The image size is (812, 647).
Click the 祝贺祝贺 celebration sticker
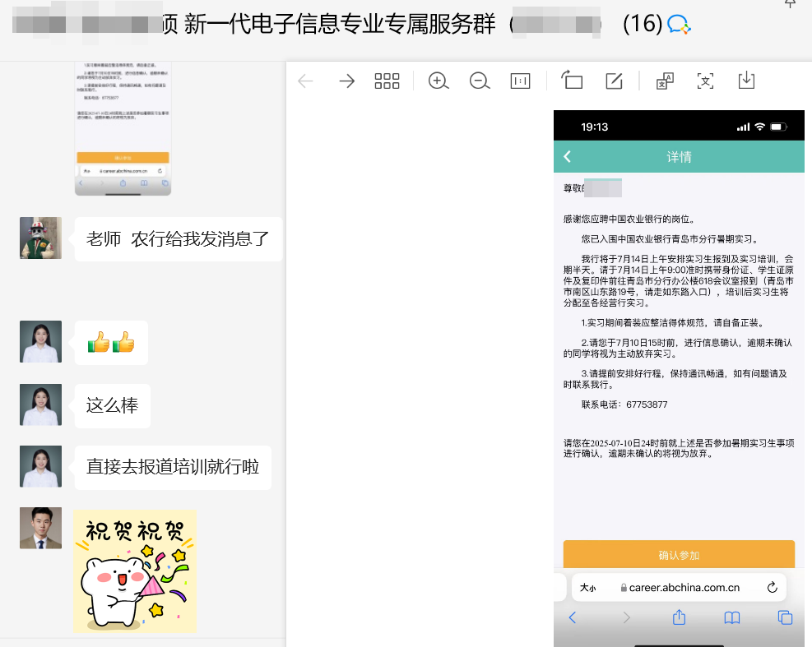click(x=135, y=571)
